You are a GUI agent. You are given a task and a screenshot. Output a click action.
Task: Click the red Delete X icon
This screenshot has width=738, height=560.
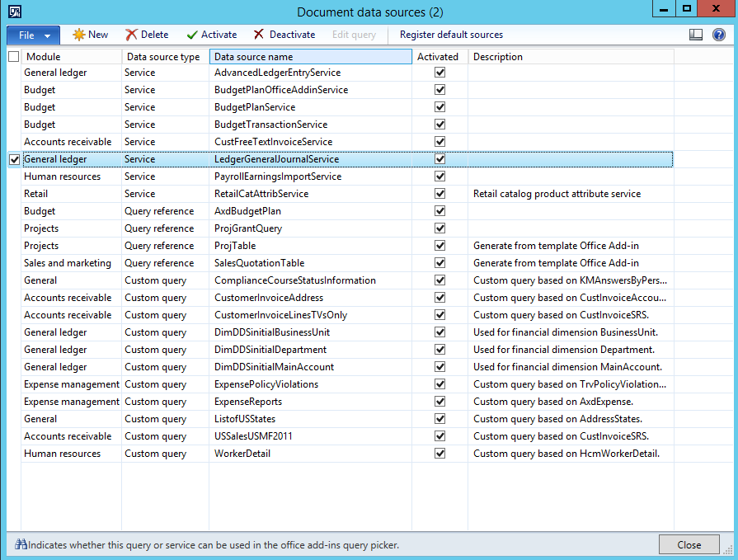131,35
